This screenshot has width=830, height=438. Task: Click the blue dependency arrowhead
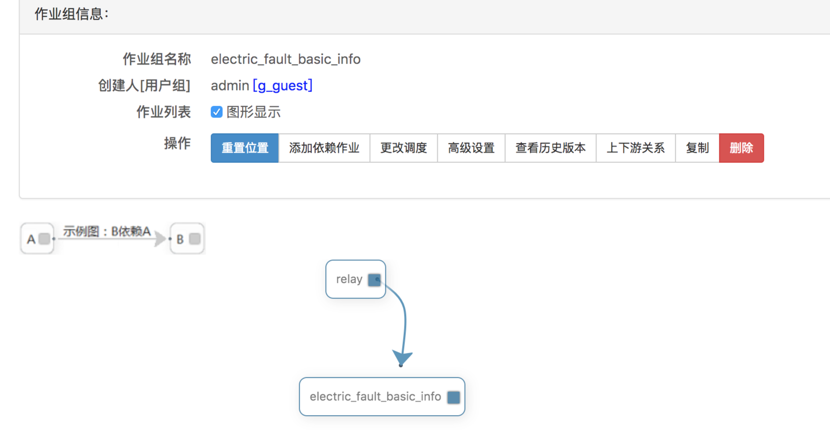[402, 357]
